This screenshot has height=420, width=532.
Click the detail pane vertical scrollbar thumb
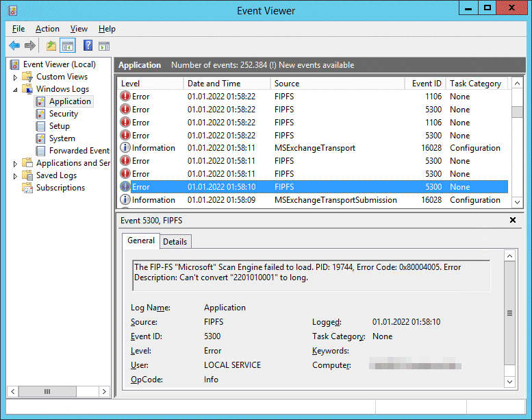pos(509,313)
